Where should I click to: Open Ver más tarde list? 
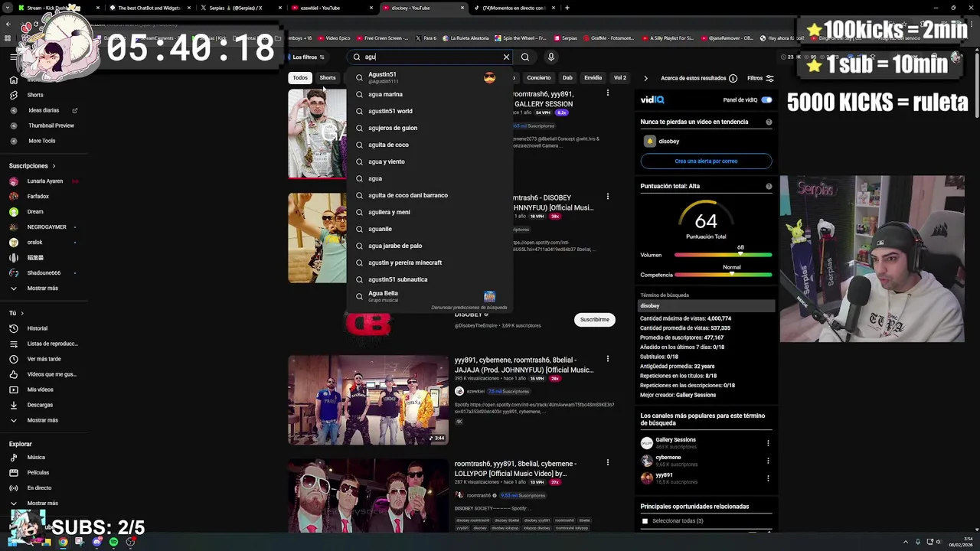click(x=35, y=359)
